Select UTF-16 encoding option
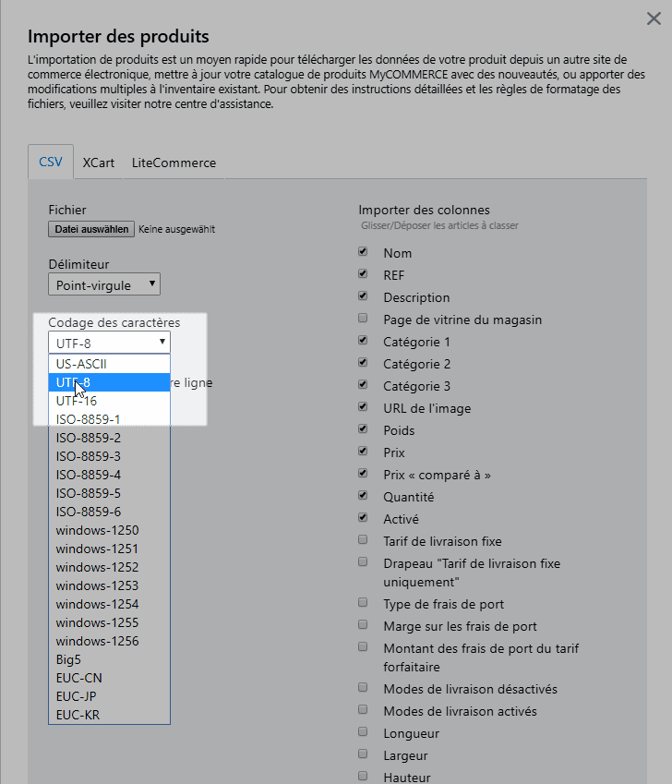Viewport: 672px width, 784px height. pos(110,401)
